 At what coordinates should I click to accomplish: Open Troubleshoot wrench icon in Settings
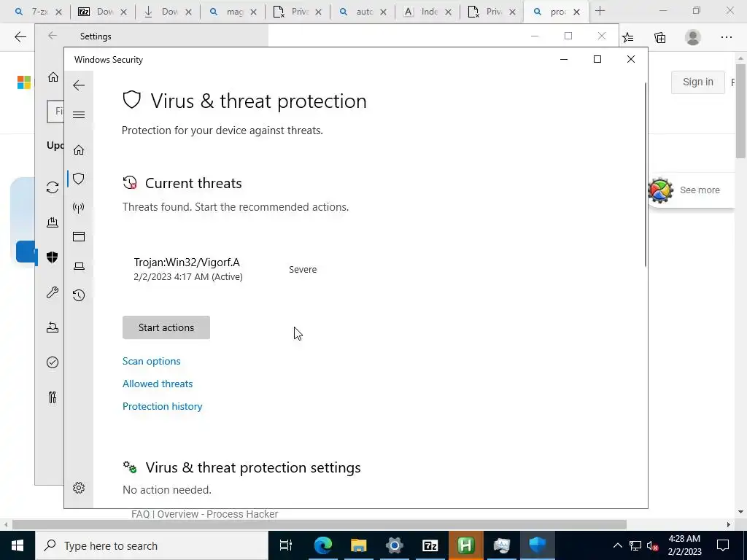point(53,292)
